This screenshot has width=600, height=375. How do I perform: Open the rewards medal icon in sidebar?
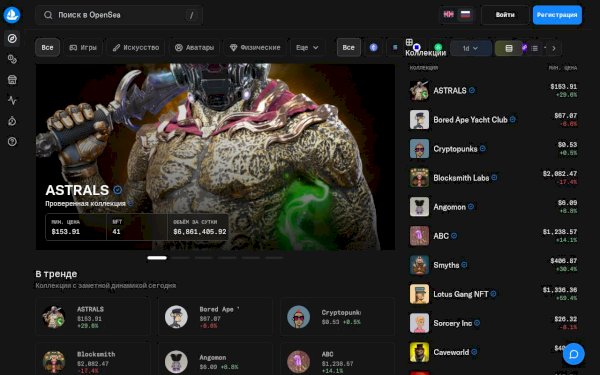12,121
